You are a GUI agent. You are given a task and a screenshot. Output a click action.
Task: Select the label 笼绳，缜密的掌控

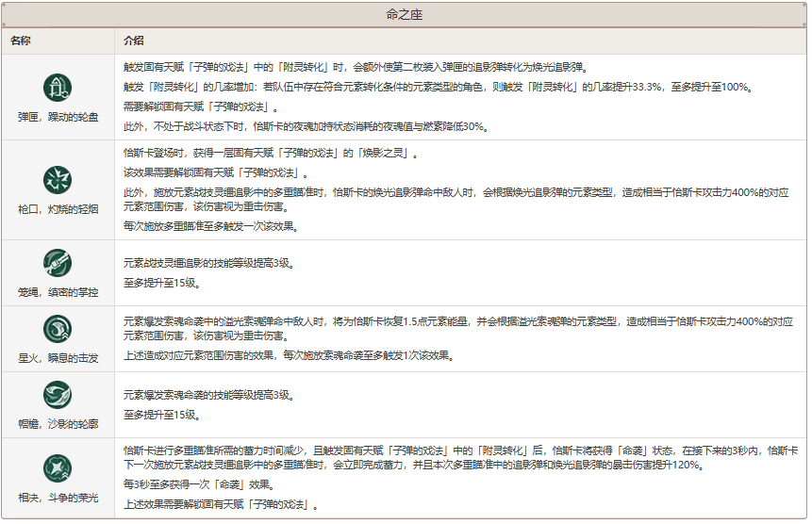pos(58,292)
